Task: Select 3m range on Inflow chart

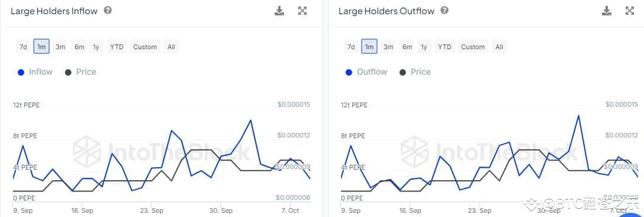Action: pyautogui.click(x=60, y=46)
